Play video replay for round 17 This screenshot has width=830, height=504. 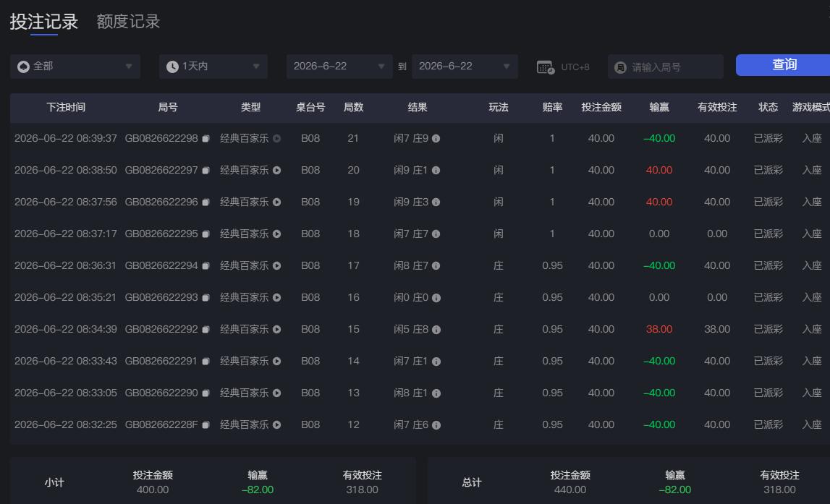point(277,265)
